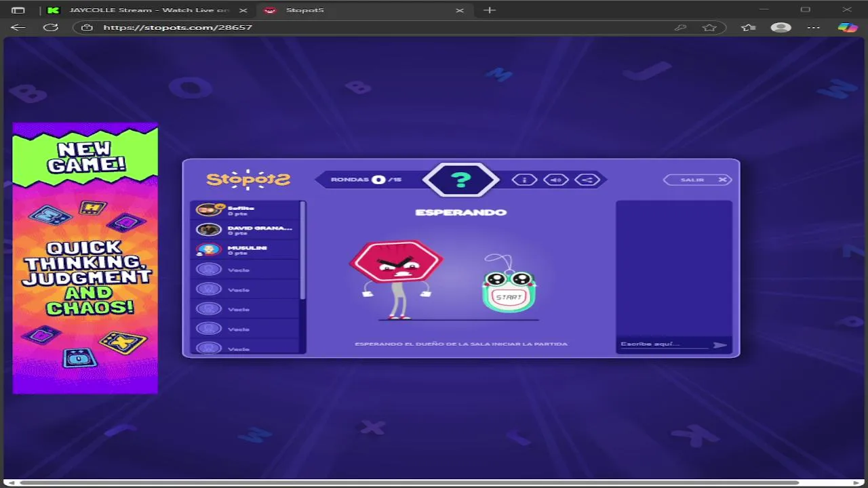Add this page to favorites star
The height and width of the screenshot is (488, 868).
(x=709, y=27)
